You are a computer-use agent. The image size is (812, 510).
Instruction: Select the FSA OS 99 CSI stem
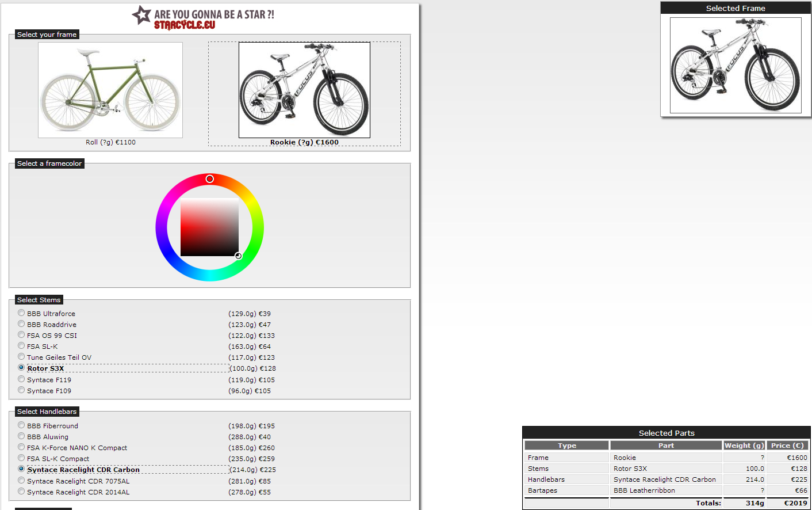coord(21,335)
